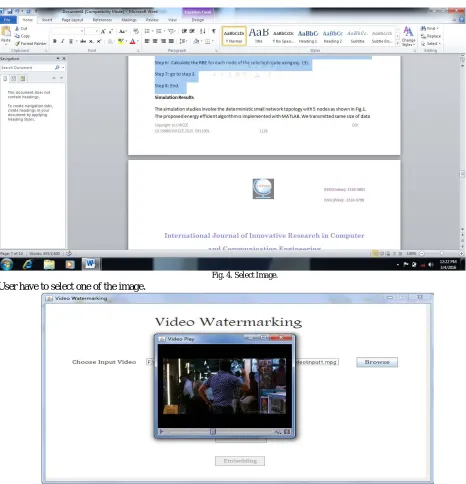
Task: Click the Browse button in Video Watermarking
Action: [377, 362]
